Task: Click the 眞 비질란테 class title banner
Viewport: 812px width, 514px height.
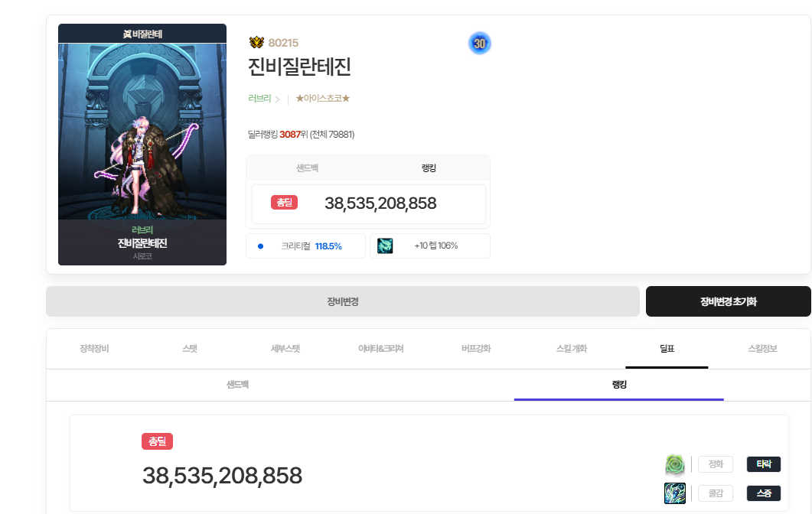Action: click(x=142, y=34)
